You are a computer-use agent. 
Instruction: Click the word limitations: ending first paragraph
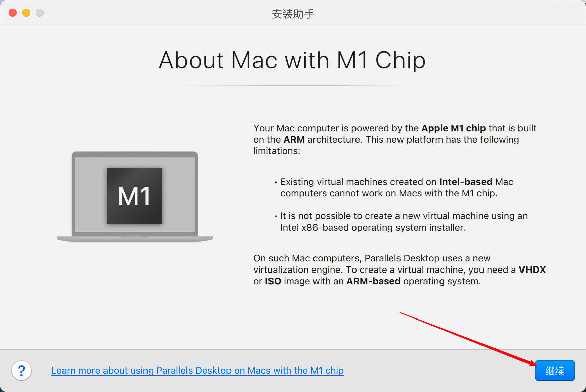pos(277,151)
